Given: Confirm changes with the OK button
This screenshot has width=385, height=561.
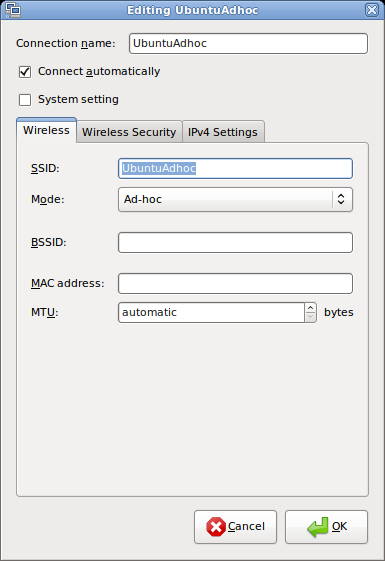Looking at the screenshot, I should tap(326, 527).
